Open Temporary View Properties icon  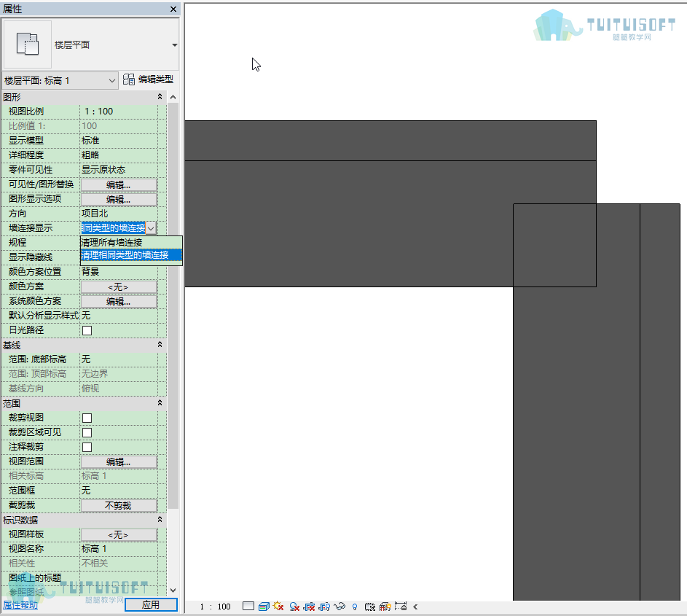[370, 607]
